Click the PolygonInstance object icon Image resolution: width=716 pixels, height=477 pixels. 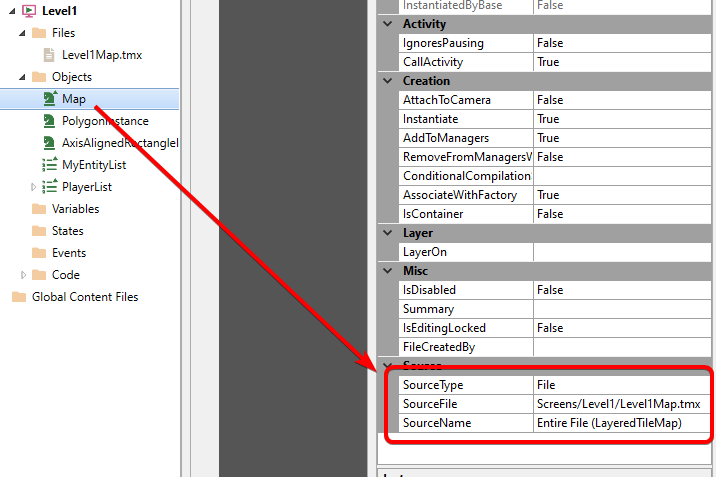coord(50,121)
